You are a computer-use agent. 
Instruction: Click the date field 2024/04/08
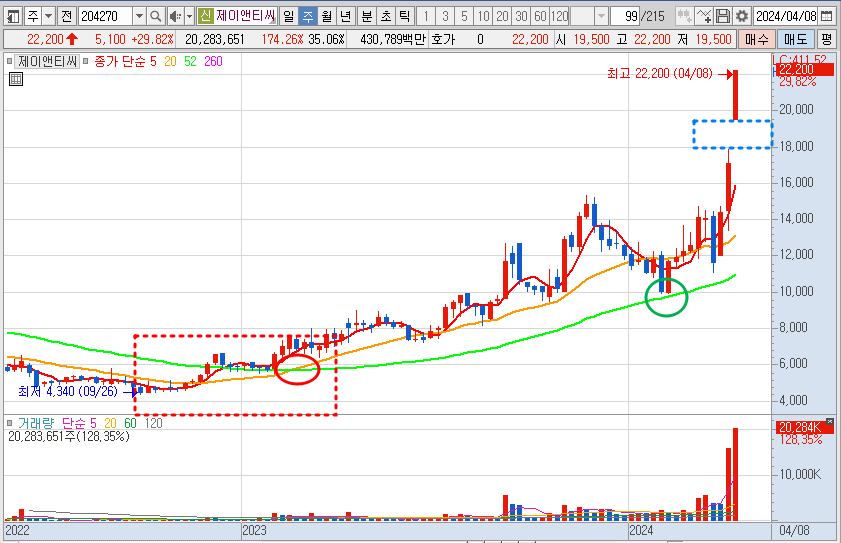786,16
